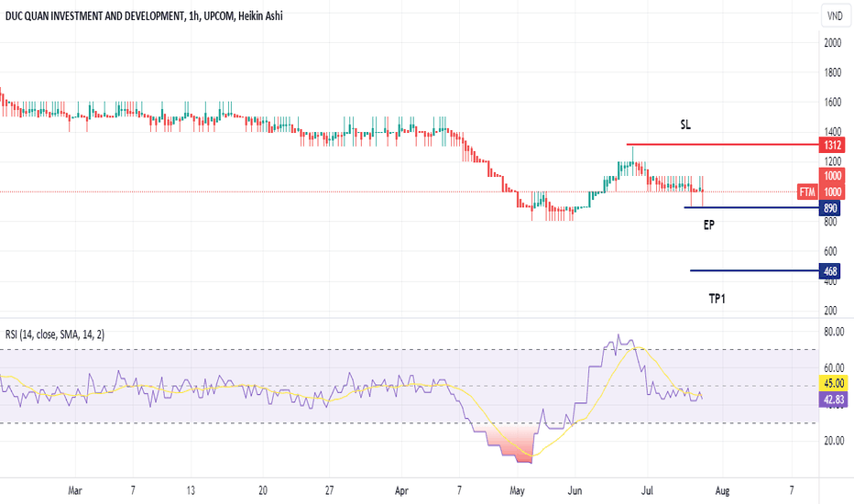Click the EP text annotation
Viewport: 854px width, 504px height.
pos(708,225)
